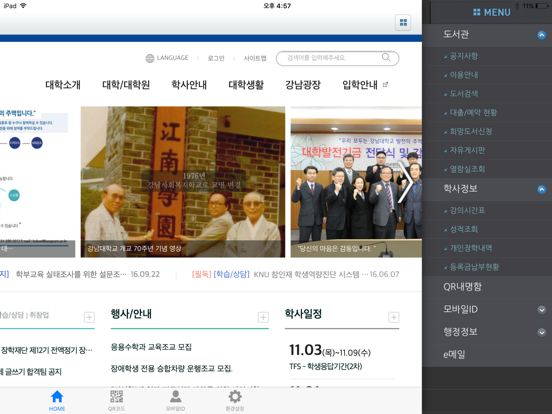Open 이용안내 in the sidebar

[464, 75]
